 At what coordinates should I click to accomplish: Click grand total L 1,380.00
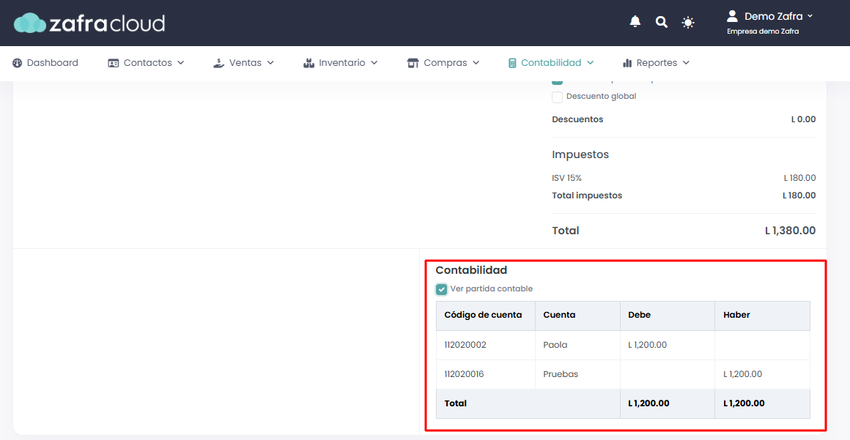point(790,230)
